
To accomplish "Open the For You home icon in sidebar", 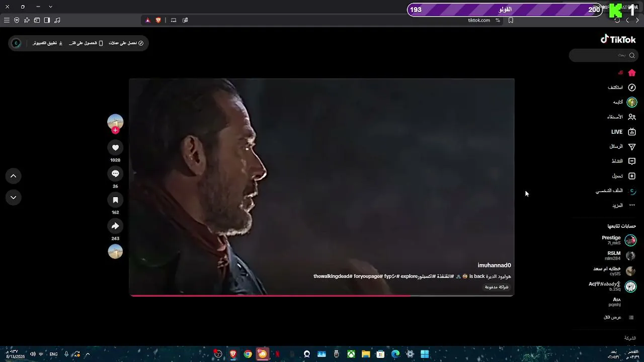I will (632, 73).
